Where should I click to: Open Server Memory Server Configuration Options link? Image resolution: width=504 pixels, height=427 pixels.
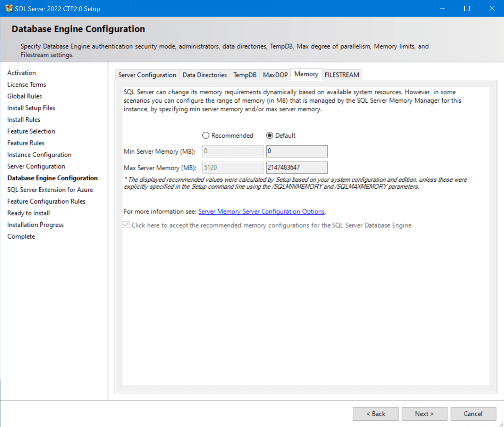tap(261, 211)
